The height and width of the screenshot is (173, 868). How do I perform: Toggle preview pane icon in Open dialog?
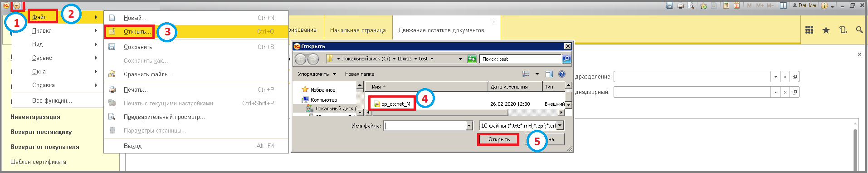click(x=549, y=74)
